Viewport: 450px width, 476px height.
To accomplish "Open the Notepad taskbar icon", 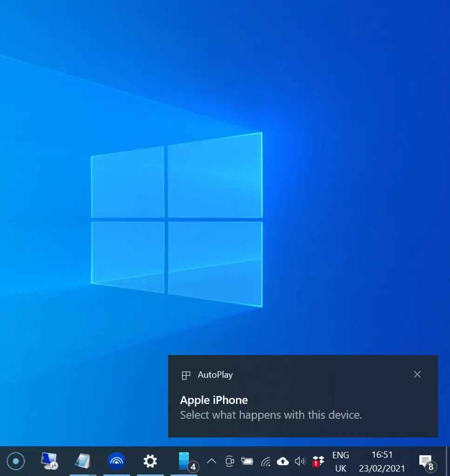I will (x=83, y=461).
